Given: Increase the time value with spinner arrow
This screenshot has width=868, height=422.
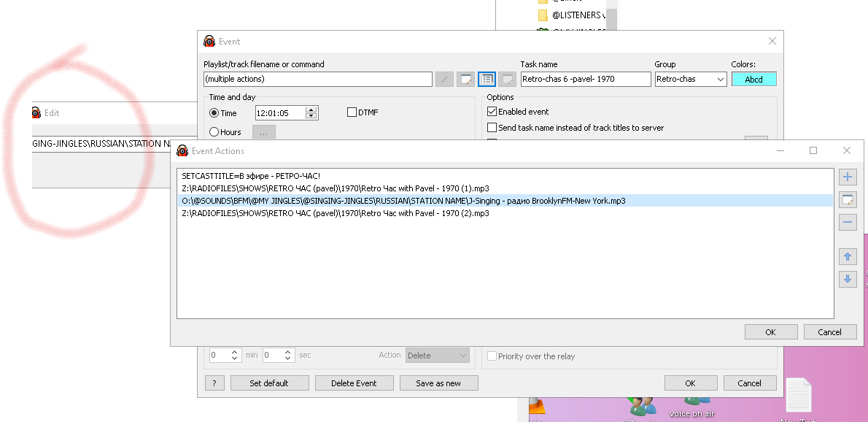Looking at the screenshot, I should [x=311, y=110].
